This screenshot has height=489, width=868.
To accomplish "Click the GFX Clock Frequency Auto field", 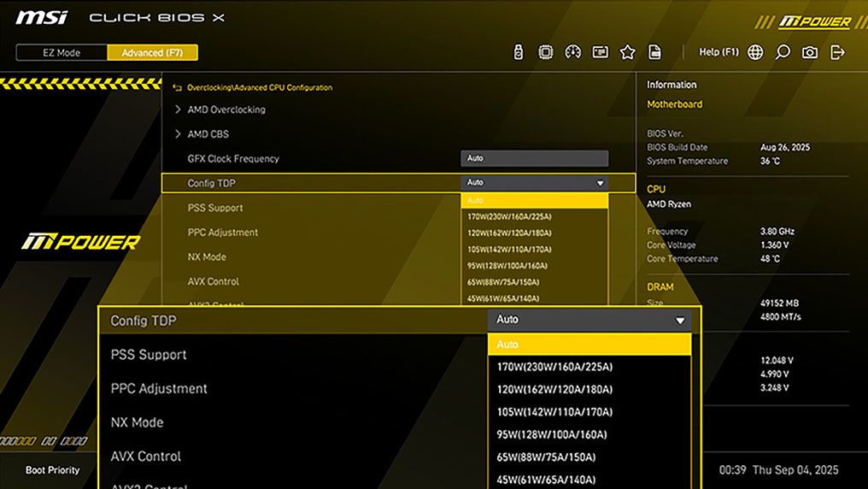I will pyautogui.click(x=534, y=158).
